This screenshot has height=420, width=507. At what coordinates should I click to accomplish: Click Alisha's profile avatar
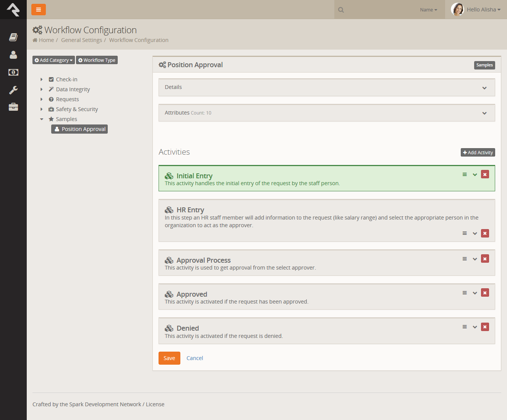tap(457, 10)
